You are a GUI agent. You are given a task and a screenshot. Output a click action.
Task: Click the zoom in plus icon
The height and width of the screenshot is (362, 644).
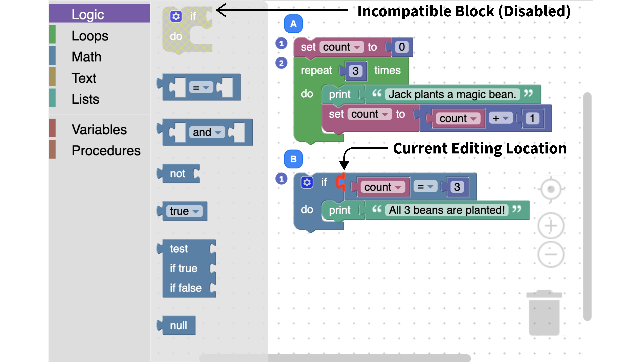551,226
